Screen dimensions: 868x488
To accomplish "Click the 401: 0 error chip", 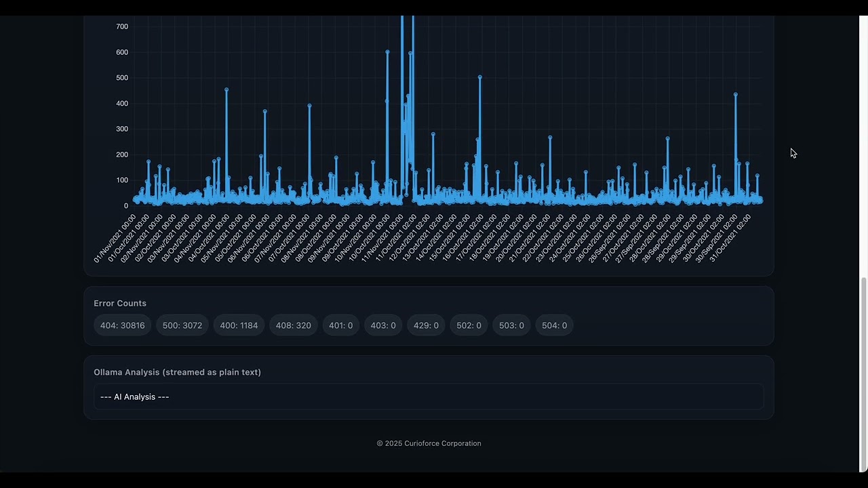I will 340,325.
